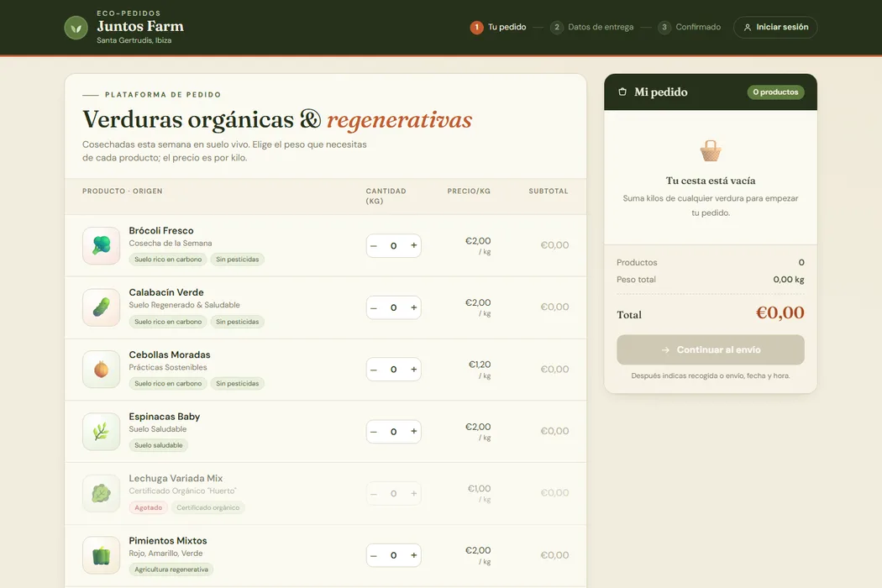Viewport: 882px width, 588px height.
Task: Click the PRECIO/KG column header
Action: [x=469, y=192]
